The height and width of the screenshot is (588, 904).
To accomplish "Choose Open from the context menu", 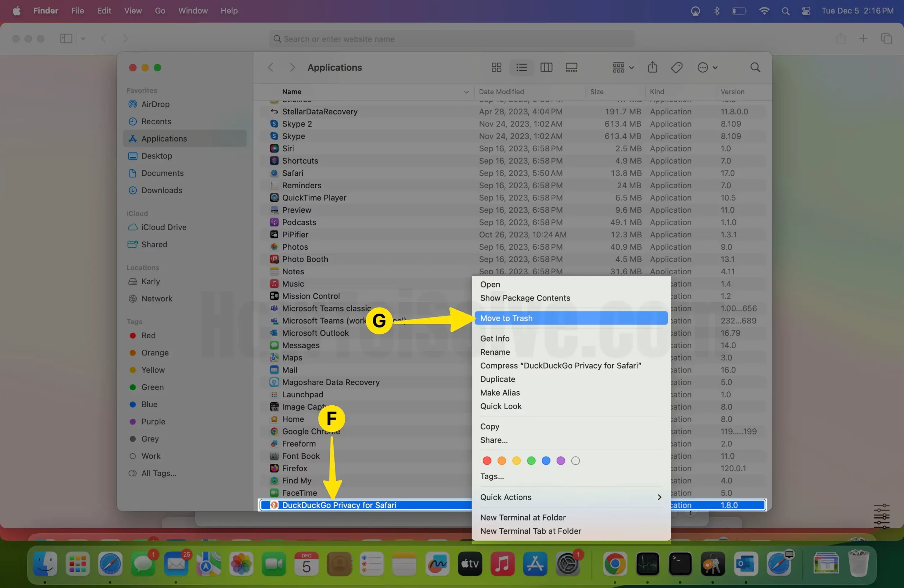I will (x=571, y=285).
